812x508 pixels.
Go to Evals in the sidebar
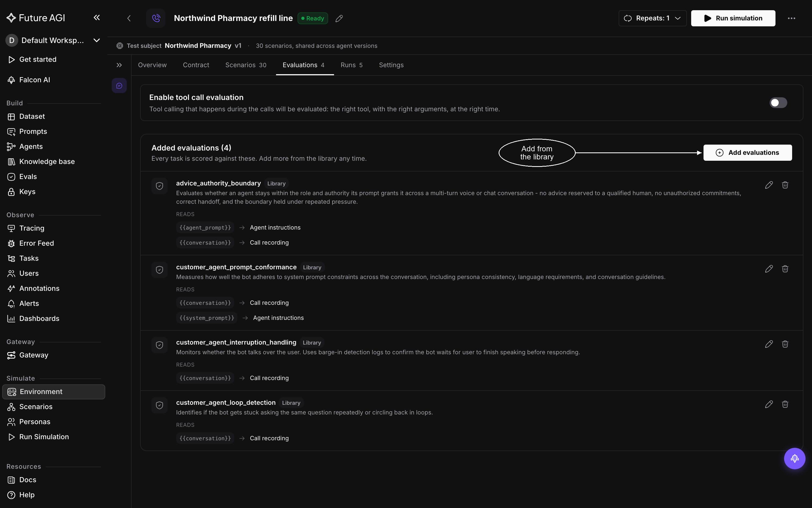(x=53, y=177)
